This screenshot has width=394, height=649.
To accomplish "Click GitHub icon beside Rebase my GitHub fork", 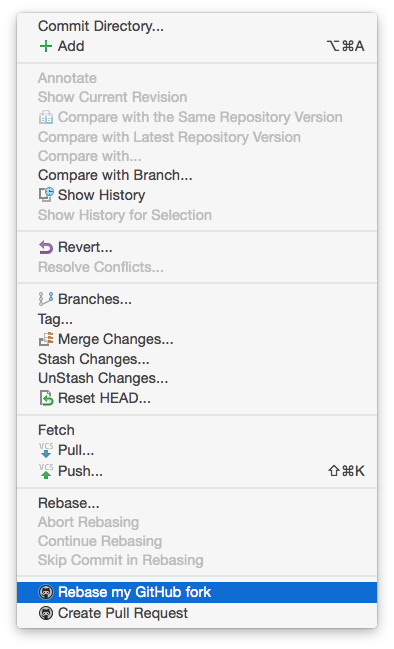I will click(46, 592).
